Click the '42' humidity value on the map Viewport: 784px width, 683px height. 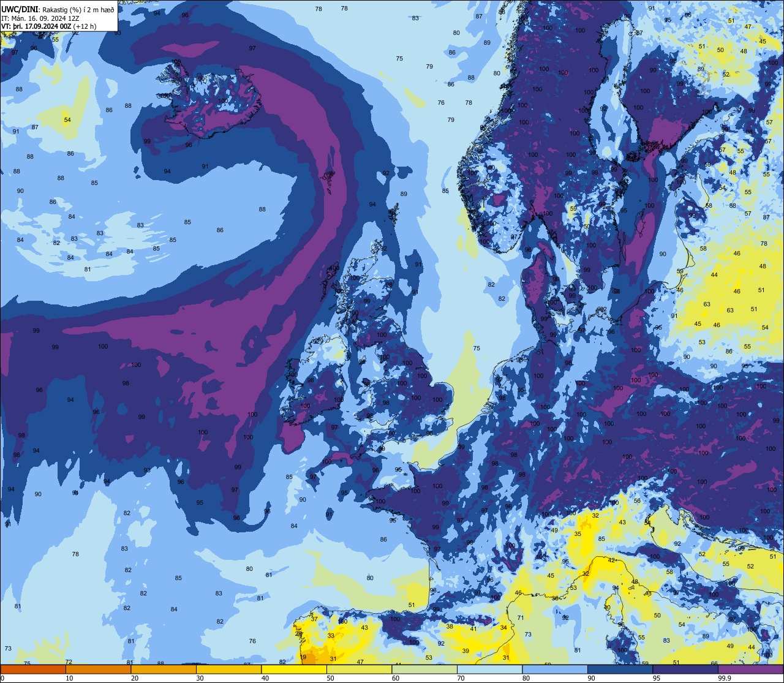coord(611,560)
